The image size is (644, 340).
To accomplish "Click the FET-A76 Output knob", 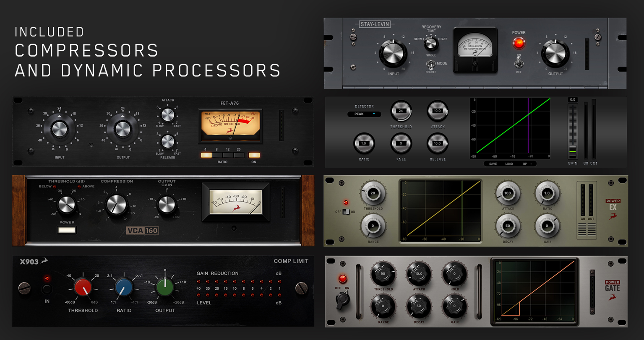I will pos(123,129).
